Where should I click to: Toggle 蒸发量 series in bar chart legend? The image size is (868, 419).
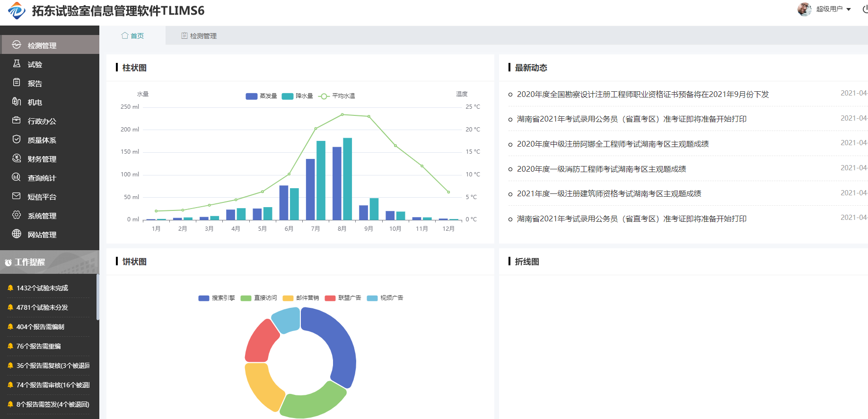coord(261,96)
